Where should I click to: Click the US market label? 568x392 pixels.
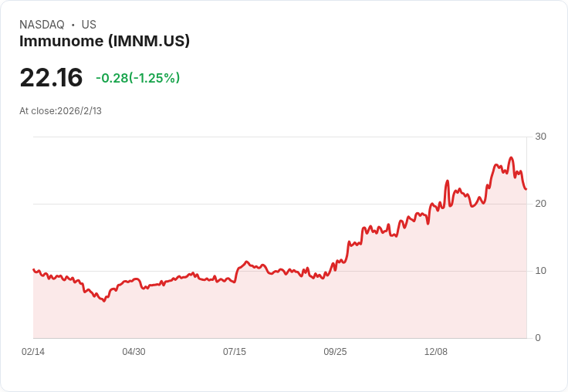pos(89,25)
